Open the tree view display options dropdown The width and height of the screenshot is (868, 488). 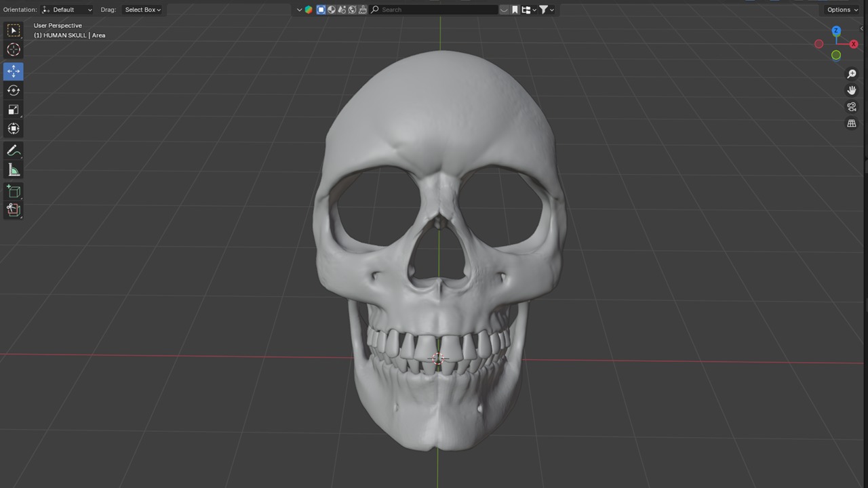[529, 9]
